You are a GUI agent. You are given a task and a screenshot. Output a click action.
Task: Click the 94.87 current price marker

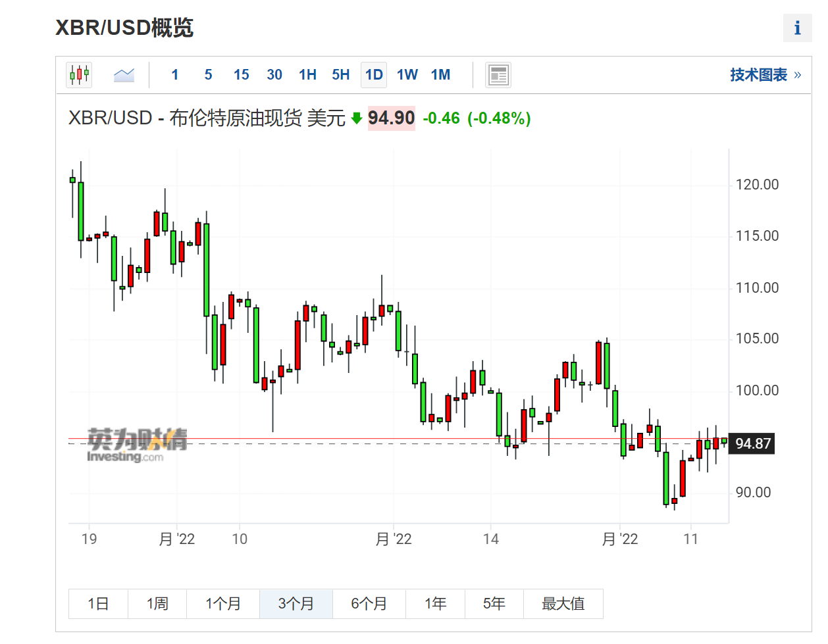click(752, 443)
